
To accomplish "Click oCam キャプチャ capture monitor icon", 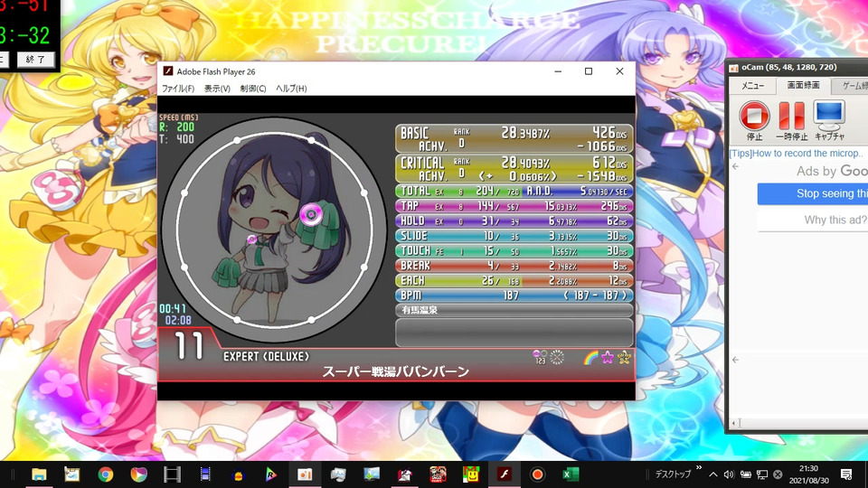I will pos(829,120).
